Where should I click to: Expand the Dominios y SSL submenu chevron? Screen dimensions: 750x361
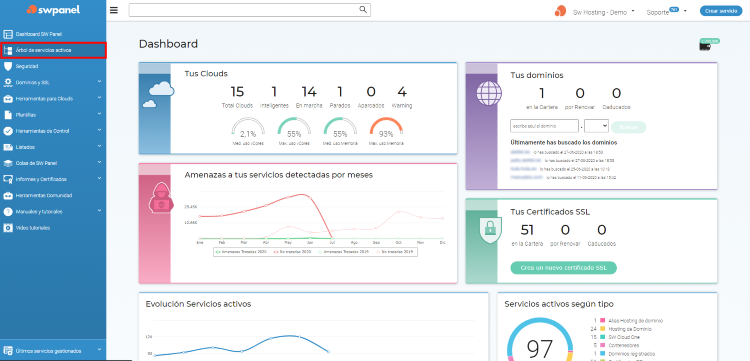[99, 82]
